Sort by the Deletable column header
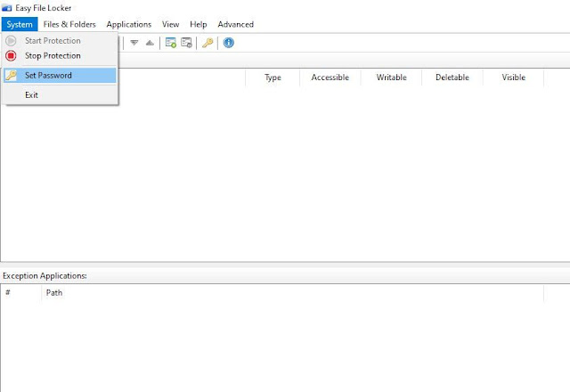 pos(452,78)
